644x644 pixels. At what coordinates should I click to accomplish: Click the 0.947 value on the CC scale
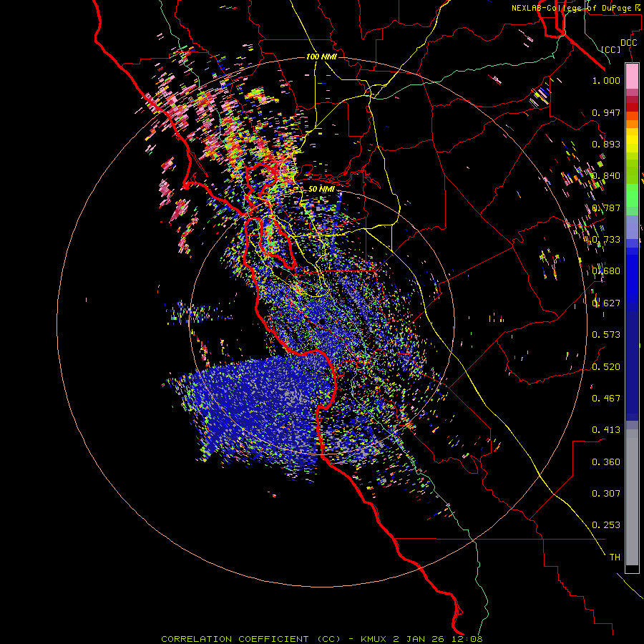coord(606,112)
